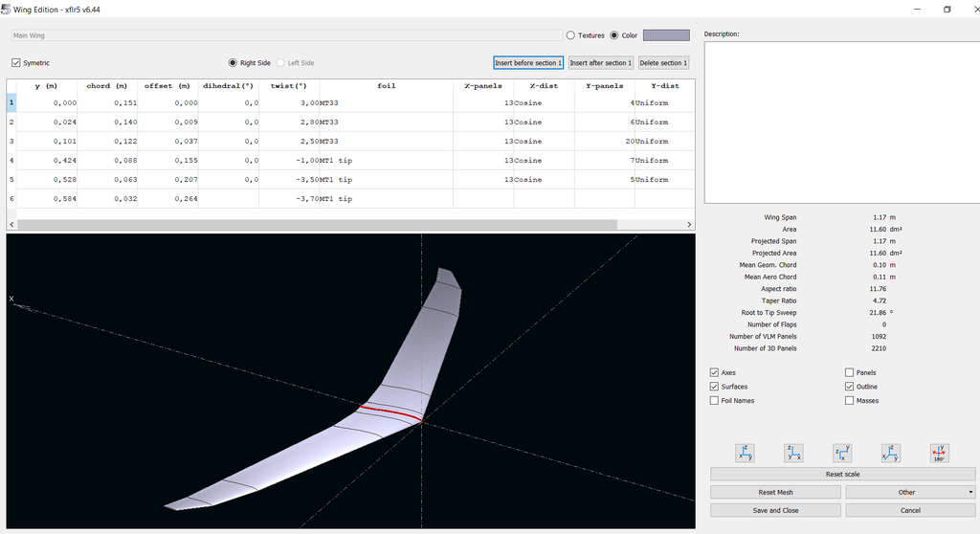Toggle the Symmetric checkbox
The width and height of the screenshot is (980, 534).
(16, 63)
